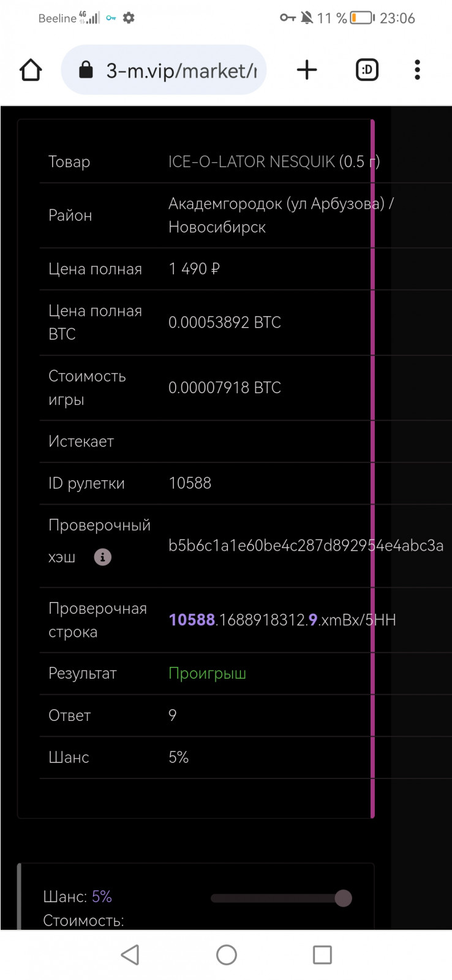Screen dimensions: 452x980
Task: Tap the ID рулетки value 10588
Action: [x=190, y=483]
